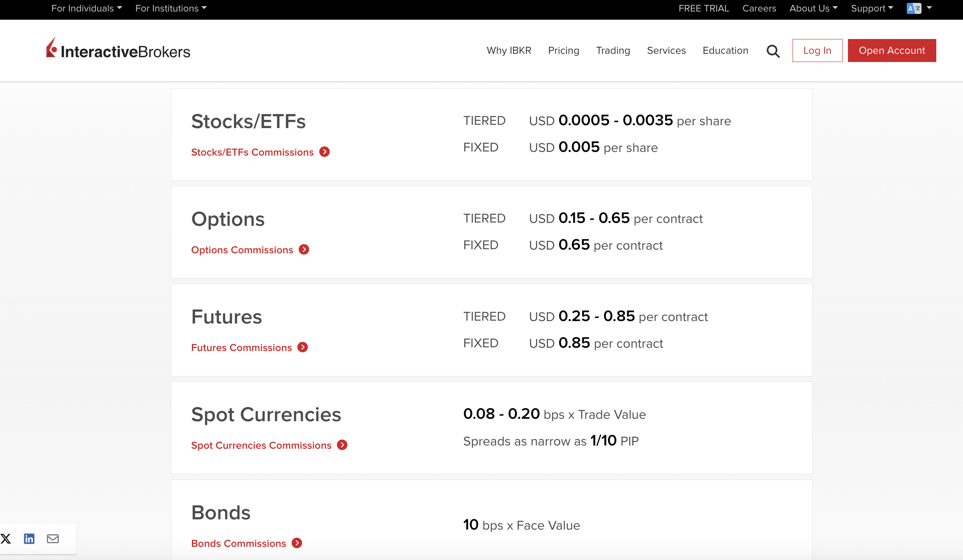Click the Stocks/ETFs heading

[249, 122]
